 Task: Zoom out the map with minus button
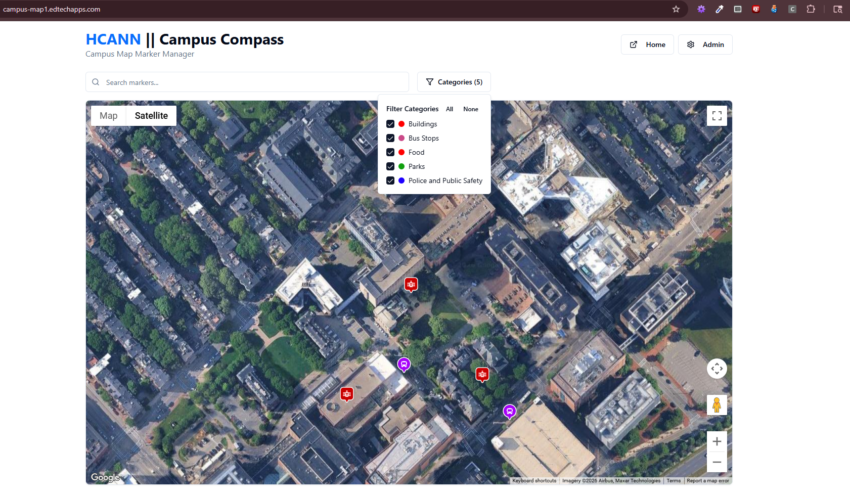click(x=717, y=462)
